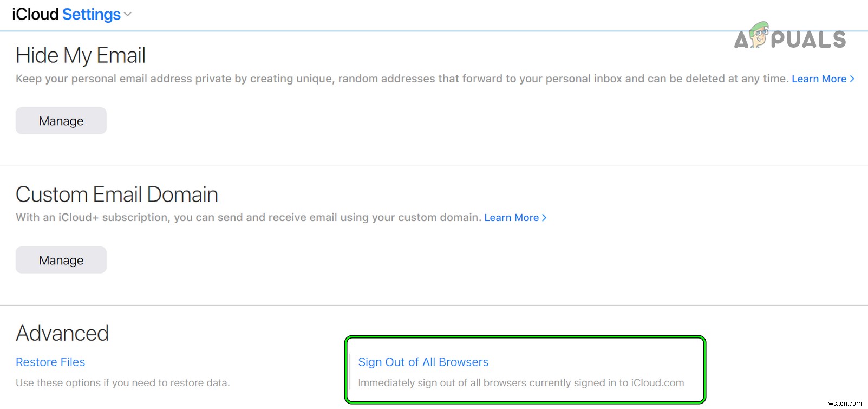Viewport: 868px width, 409px height.
Task: Click chevron arrow after Custom Email Domain Learn More
Action: point(544,218)
